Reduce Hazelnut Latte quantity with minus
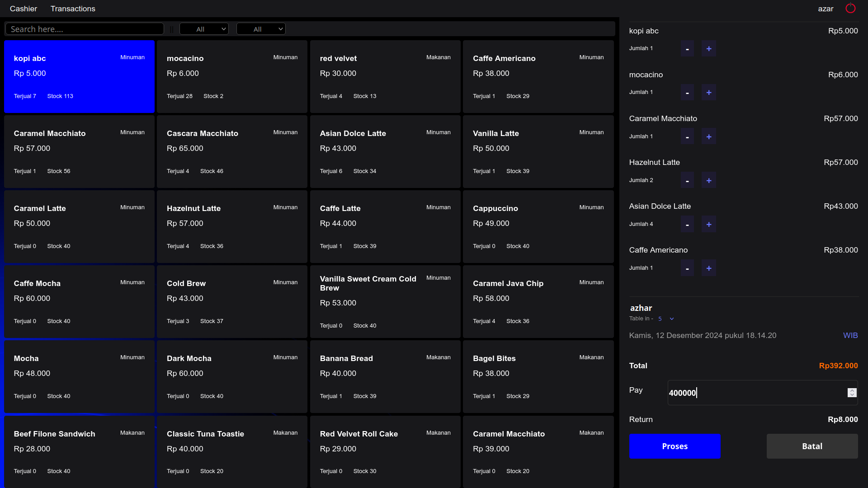 687,180
